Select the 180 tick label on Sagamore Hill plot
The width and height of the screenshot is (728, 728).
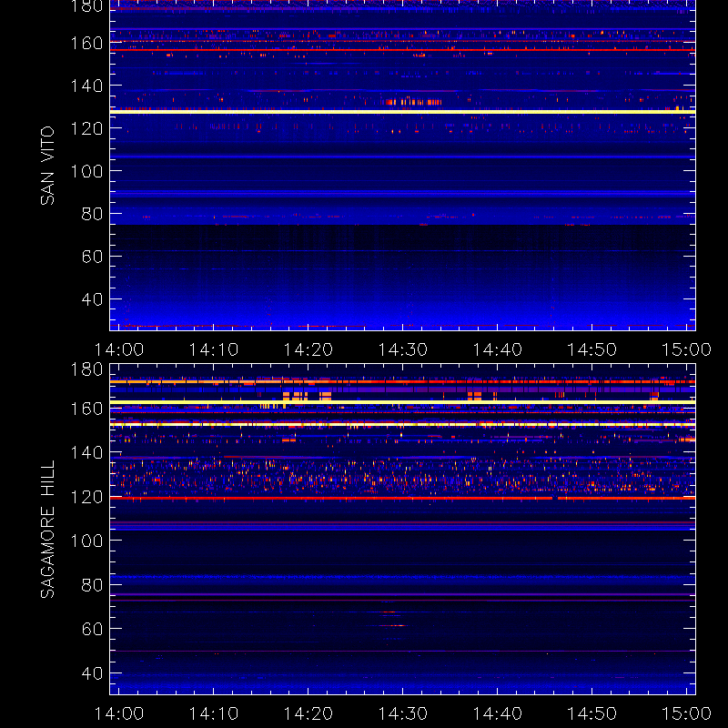(86, 369)
